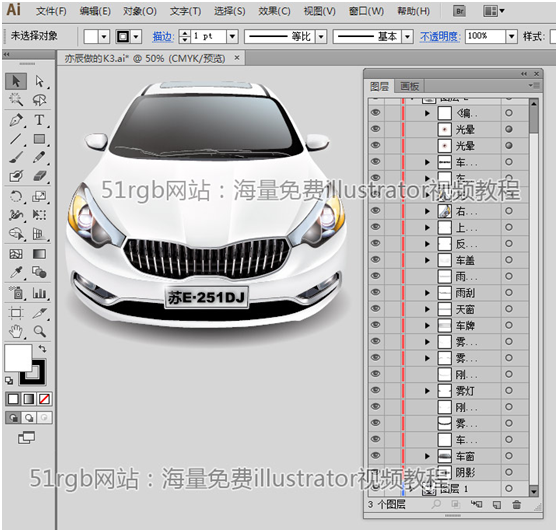Viewport: 558px width, 532px height.
Task: Select the Eraser tool
Action: coord(40,176)
